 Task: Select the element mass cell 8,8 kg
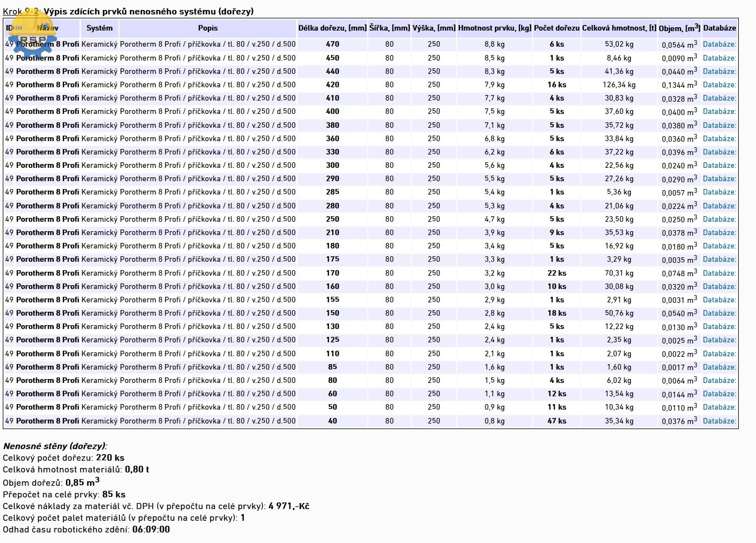(494, 44)
